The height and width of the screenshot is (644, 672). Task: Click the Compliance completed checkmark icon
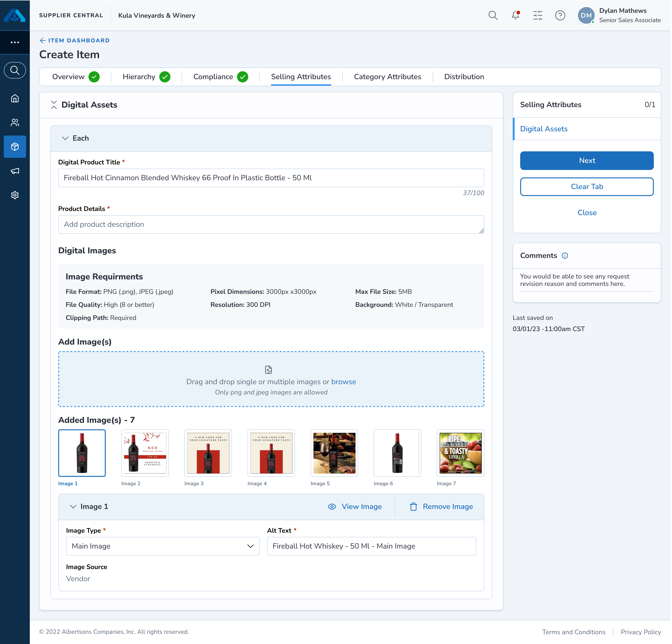click(x=243, y=77)
